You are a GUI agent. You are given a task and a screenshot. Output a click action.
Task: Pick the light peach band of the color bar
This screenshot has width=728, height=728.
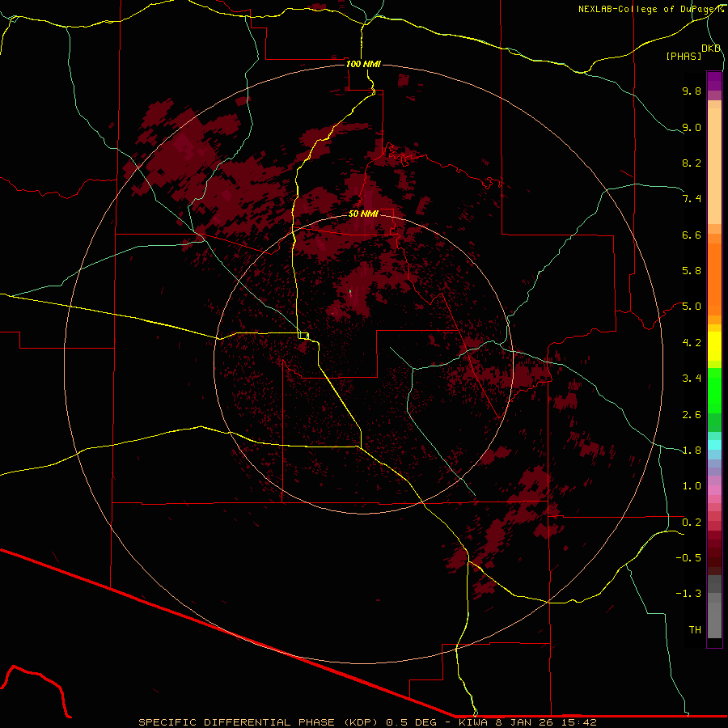[x=714, y=166]
